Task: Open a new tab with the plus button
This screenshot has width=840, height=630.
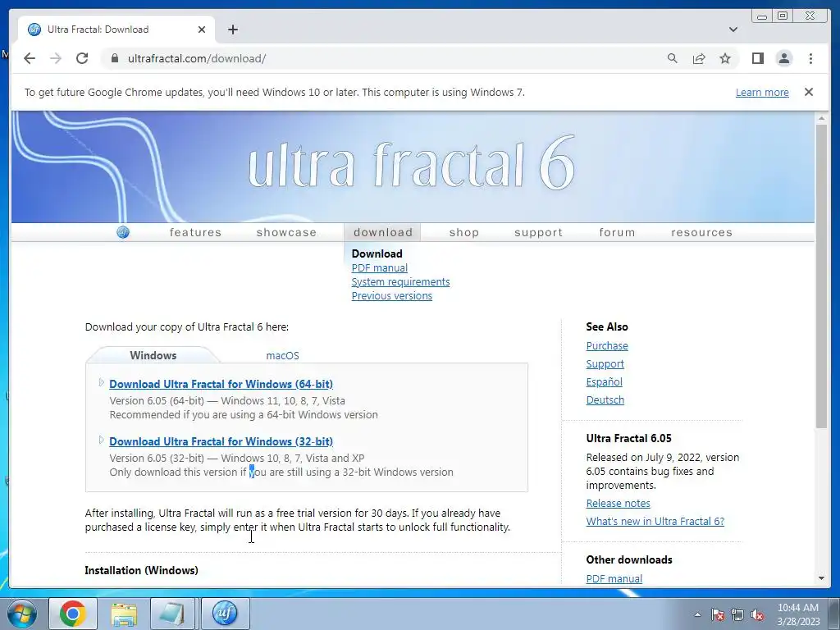Action: pyautogui.click(x=232, y=30)
